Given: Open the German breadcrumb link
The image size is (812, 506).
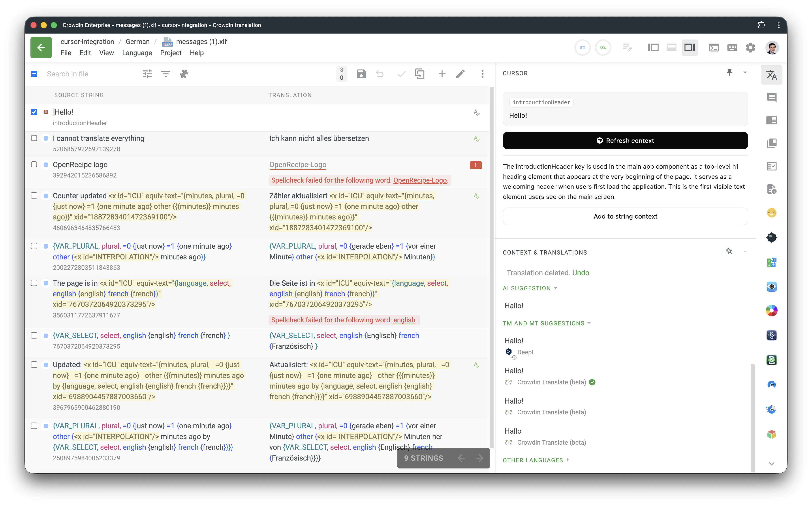Looking at the screenshot, I should pos(137,42).
